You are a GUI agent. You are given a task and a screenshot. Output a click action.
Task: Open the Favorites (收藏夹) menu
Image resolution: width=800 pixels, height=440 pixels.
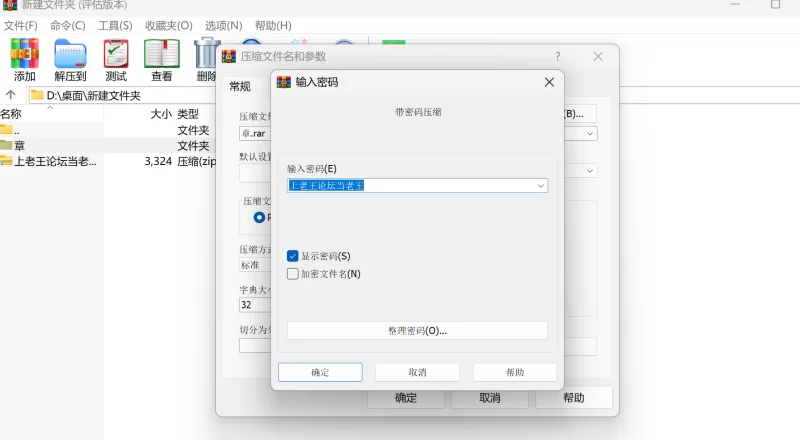(x=169, y=26)
